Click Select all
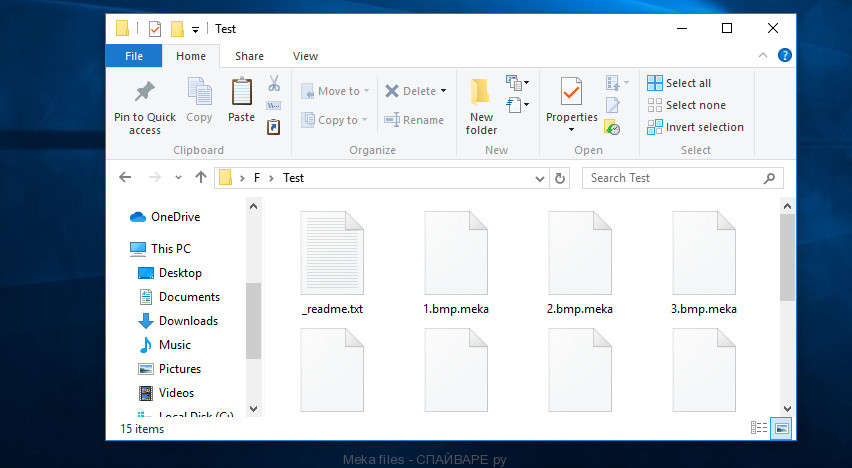852x468 pixels. 679,83
